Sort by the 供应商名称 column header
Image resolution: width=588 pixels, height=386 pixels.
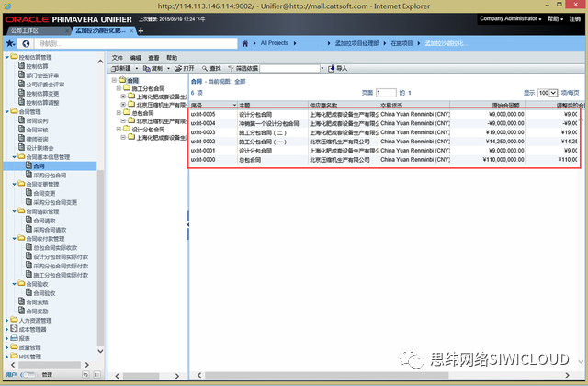click(x=344, y=105)
